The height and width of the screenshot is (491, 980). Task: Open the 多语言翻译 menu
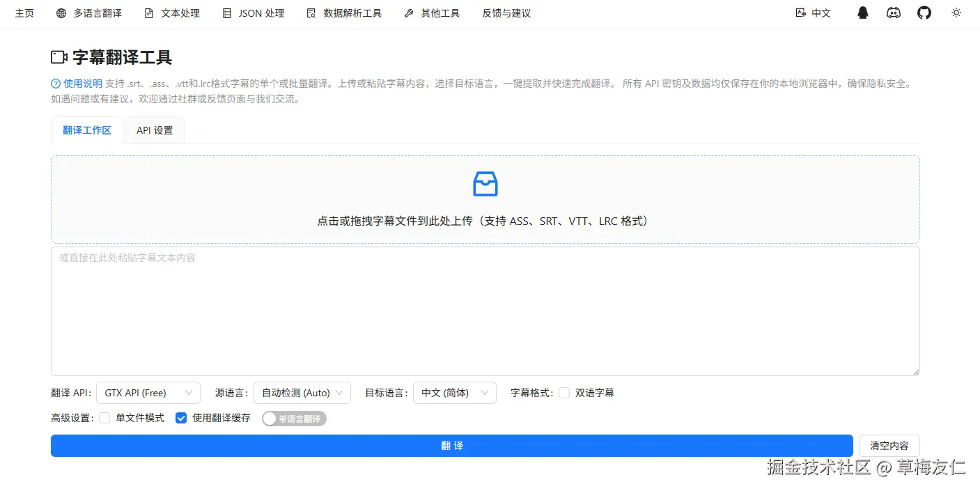[89, 13]
